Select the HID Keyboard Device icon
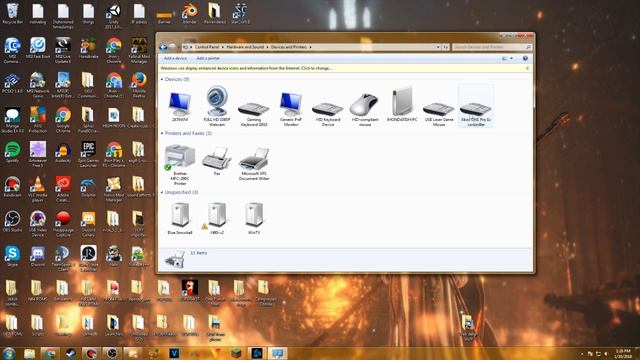The height and width of the screenshot is (360, 640). (x=328, y=109)
